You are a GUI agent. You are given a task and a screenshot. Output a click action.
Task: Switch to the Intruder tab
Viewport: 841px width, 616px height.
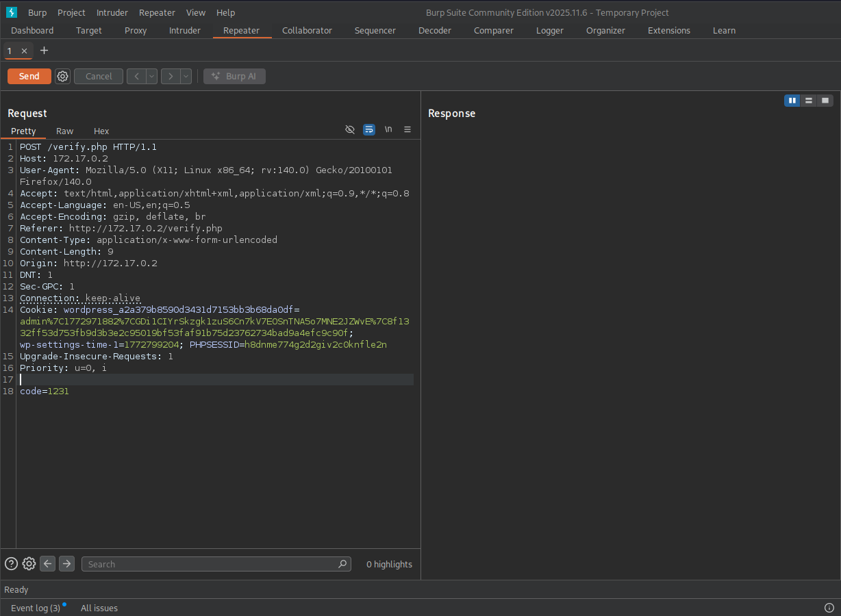pyautogui.click(x=185, y=31)
